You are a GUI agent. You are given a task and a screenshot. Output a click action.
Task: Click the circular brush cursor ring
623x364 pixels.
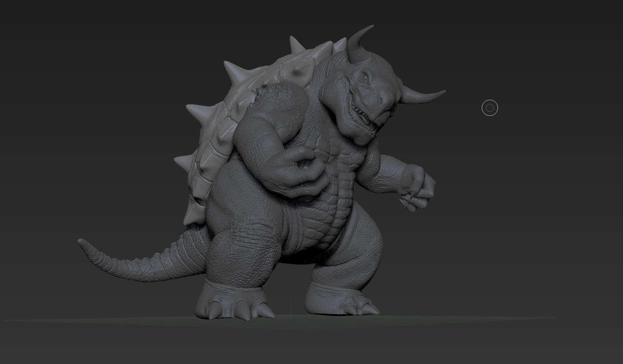[490, 108]
